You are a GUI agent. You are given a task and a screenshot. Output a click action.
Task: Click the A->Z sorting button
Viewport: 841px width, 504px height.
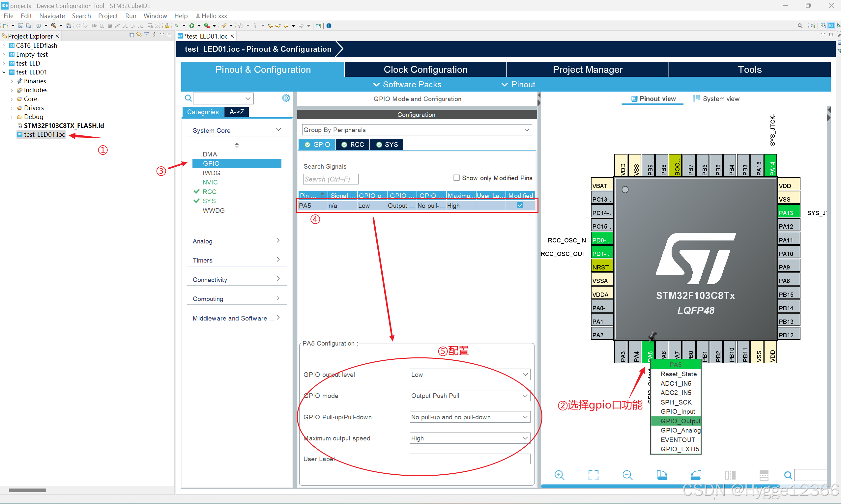236,112
